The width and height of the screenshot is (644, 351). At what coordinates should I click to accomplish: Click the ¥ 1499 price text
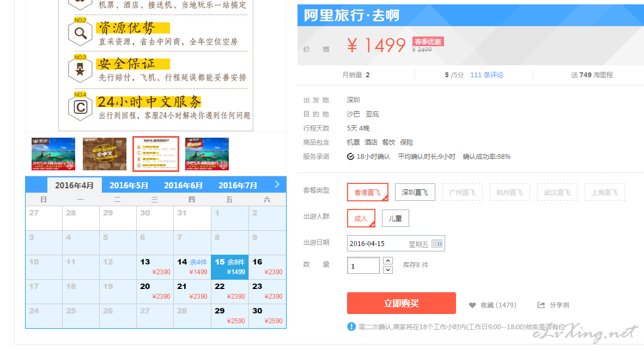[x=376, y=45]
